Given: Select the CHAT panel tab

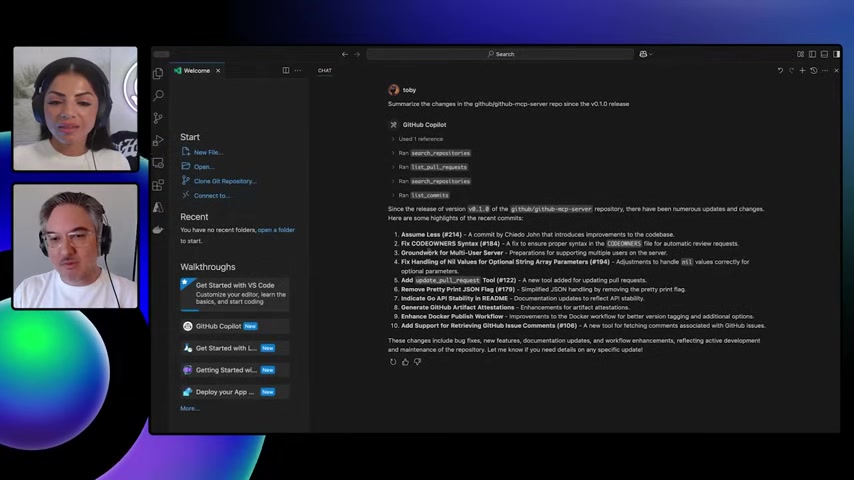Looking at the screenshot, I should pyautogui.click(x=325, y=70).
